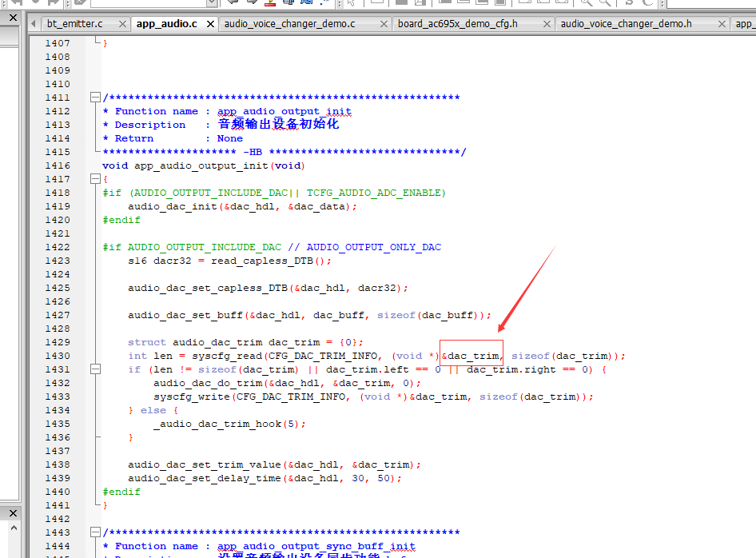The width and height of the screenshot is (756, 558).
Task: Click the void app_audio_output_init definition
Action: pos(204,165)
